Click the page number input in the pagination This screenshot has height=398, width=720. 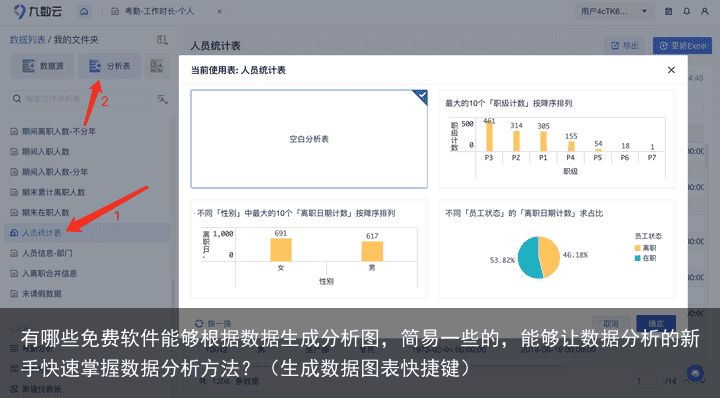pos(639,381)
